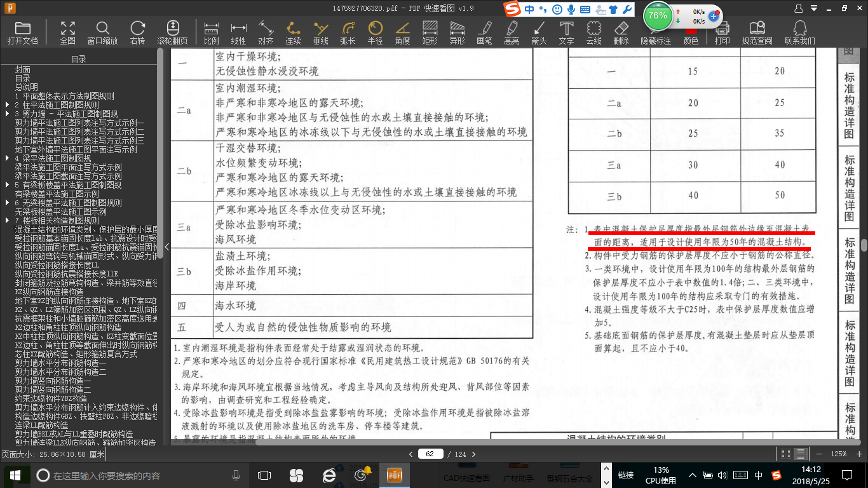
Task: Select the 异形 irregular area tool
Action: click(457, 32)
